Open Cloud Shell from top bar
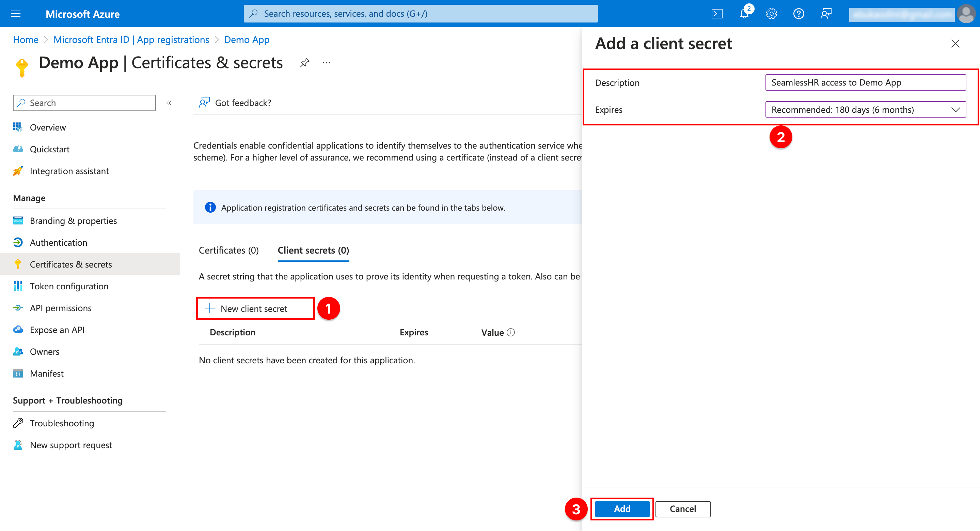This screenshot has width=980, height=531. (x=717, y=14)
